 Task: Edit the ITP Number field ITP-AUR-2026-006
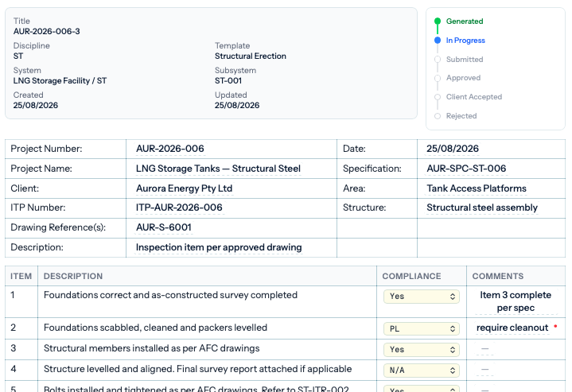[x=179, y=208]
